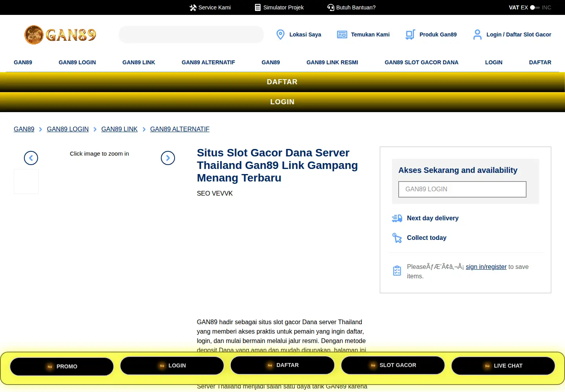Open GAN89 LINK RESMI in the navigation menu

pyautogui.click(x=332, y=62)
